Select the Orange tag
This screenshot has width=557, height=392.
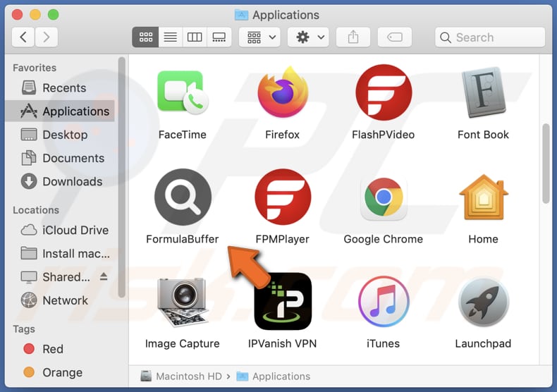(x=60, y=372)
